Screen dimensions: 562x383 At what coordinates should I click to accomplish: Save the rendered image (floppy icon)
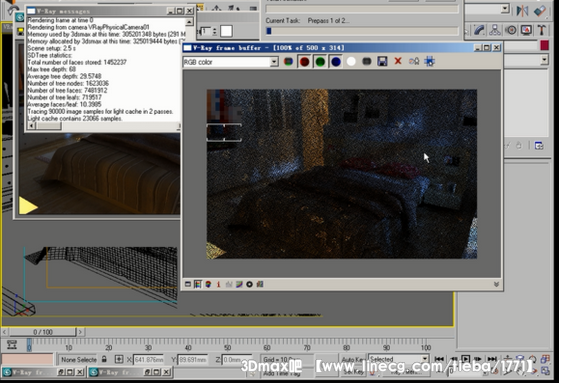(x=382, y=61)
